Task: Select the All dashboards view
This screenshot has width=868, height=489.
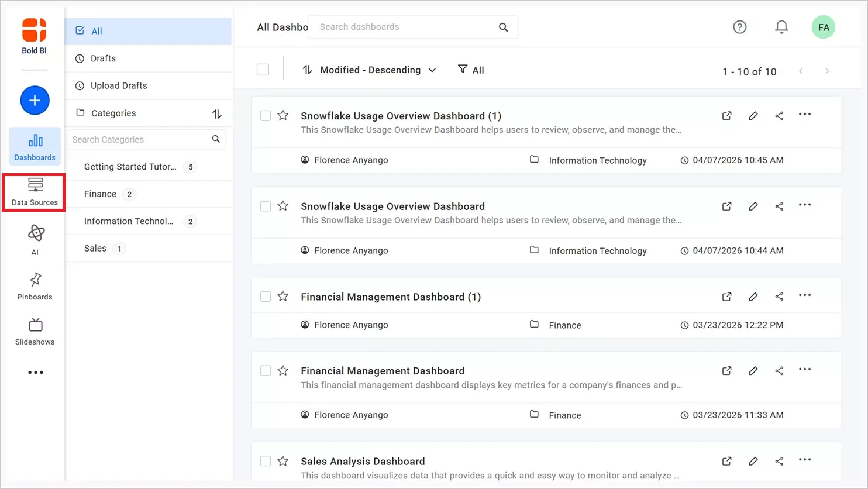Action: (149, 31)
